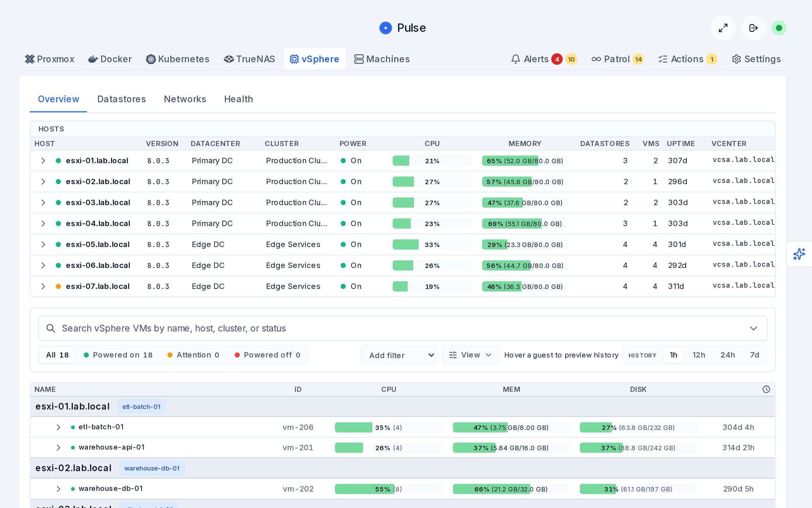Click the Patrol 14 badge
Image resolution: width=812 pixels, height=508 pixels.
tap(638, 59)
